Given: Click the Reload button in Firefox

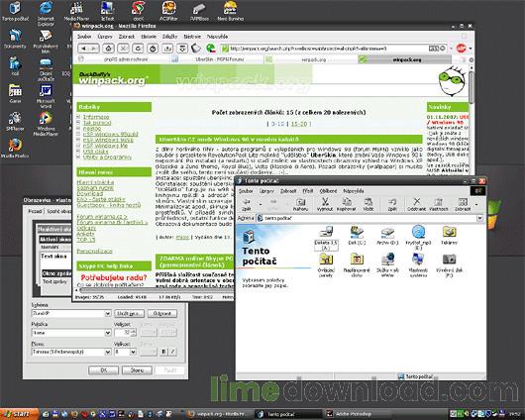Looking at the screenshot, I should click(138, 49).
